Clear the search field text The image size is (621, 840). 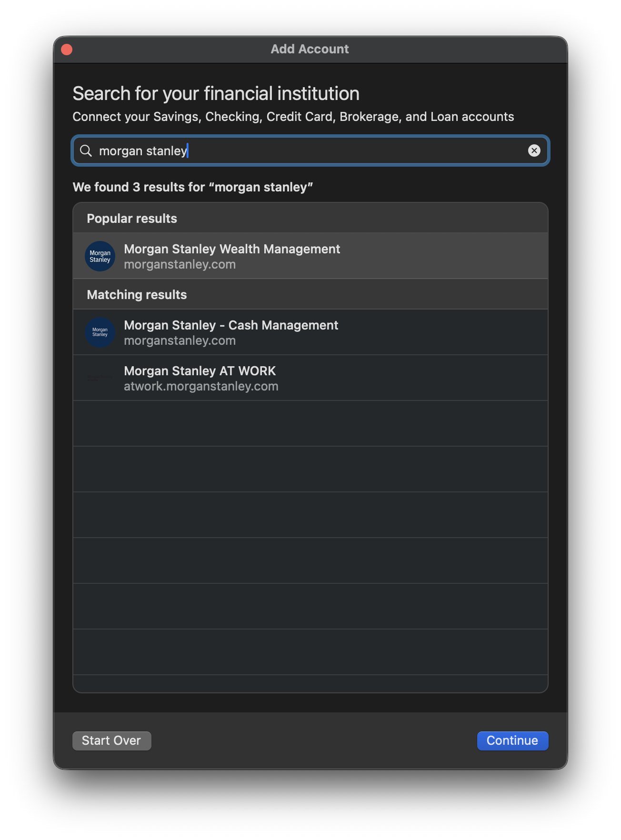point(534,151)
